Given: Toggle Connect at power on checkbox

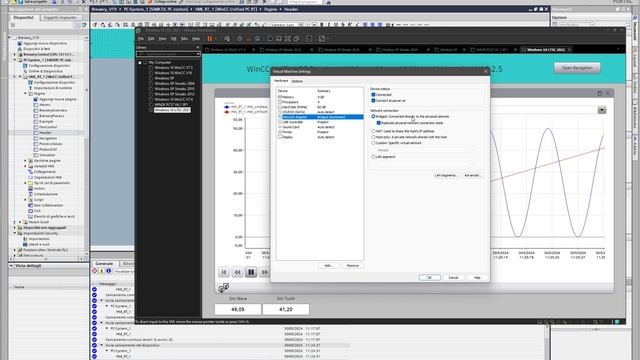Looking at the screenshot, I should click(373, 100).
